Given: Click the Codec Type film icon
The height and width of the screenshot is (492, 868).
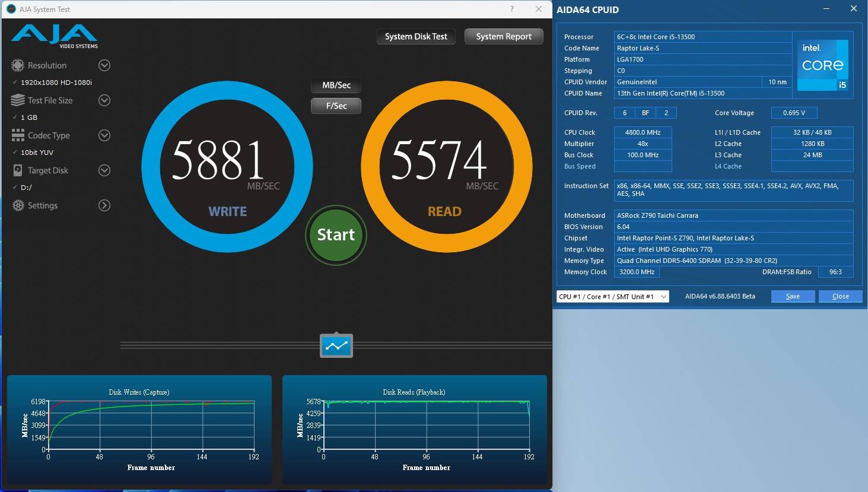Looking at the screenshot, I should (x=18, y=135).
